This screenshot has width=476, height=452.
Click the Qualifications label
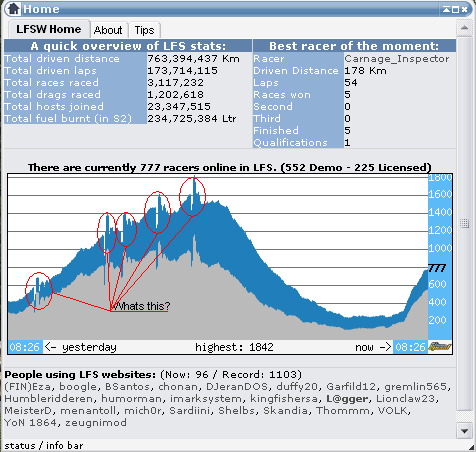(x=290, y=143)
